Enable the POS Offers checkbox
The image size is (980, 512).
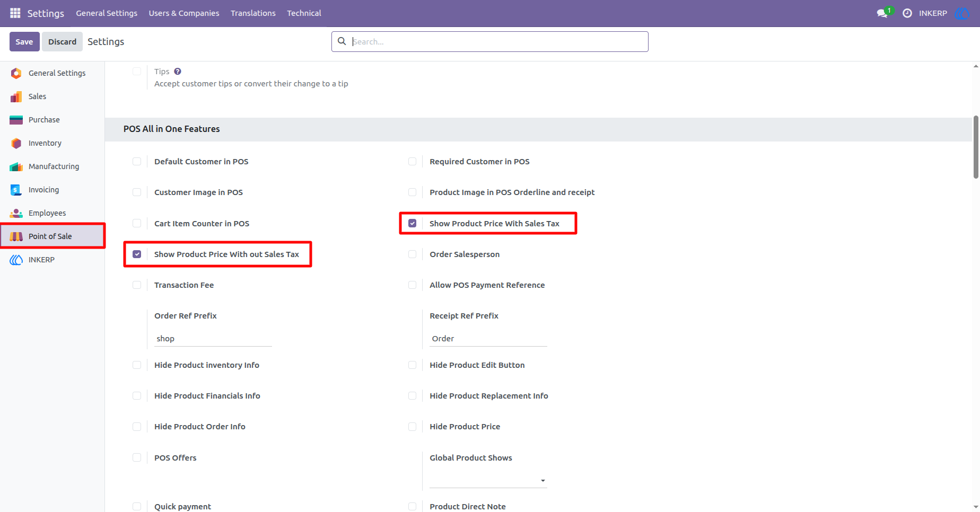pos(137,458)
